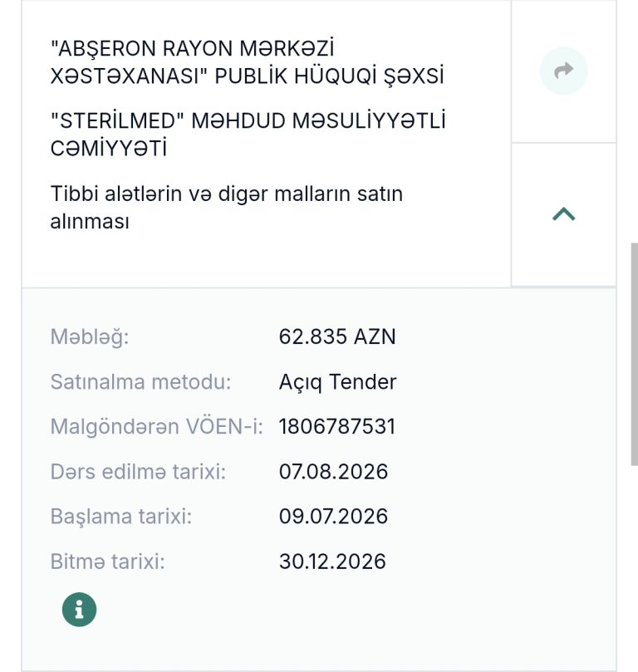Click the share arrow icon
Screen dimensions: 638x672
563,71
